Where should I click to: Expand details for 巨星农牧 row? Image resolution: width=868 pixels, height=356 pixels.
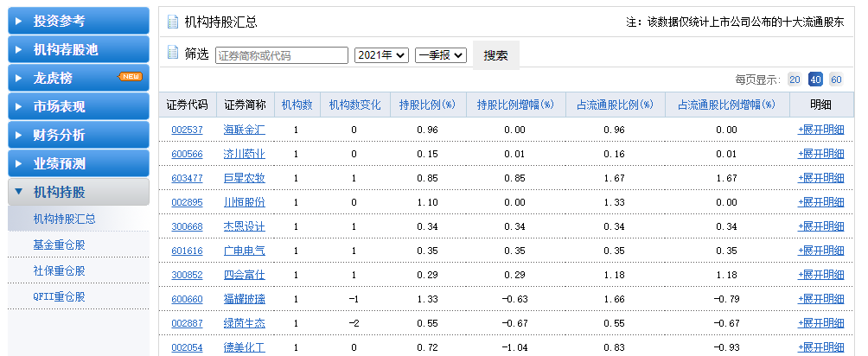pos(821,178)
